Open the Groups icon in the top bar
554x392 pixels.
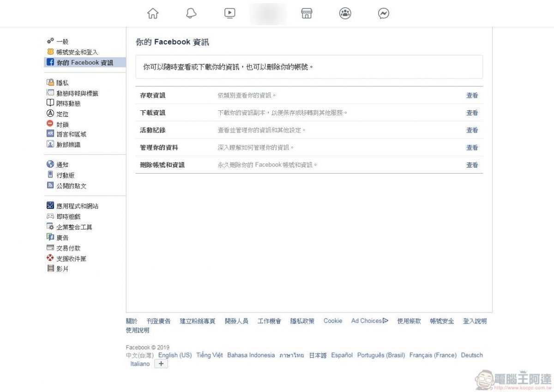pos(345,13)
